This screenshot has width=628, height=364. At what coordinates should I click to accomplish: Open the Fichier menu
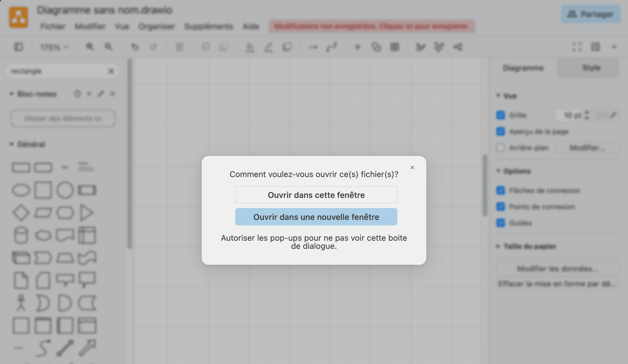[53, 26]
